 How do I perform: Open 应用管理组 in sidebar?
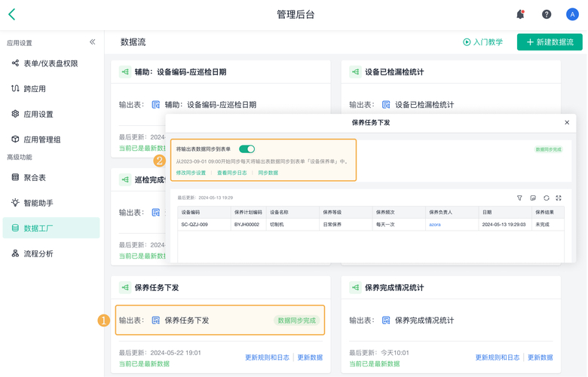42,139
